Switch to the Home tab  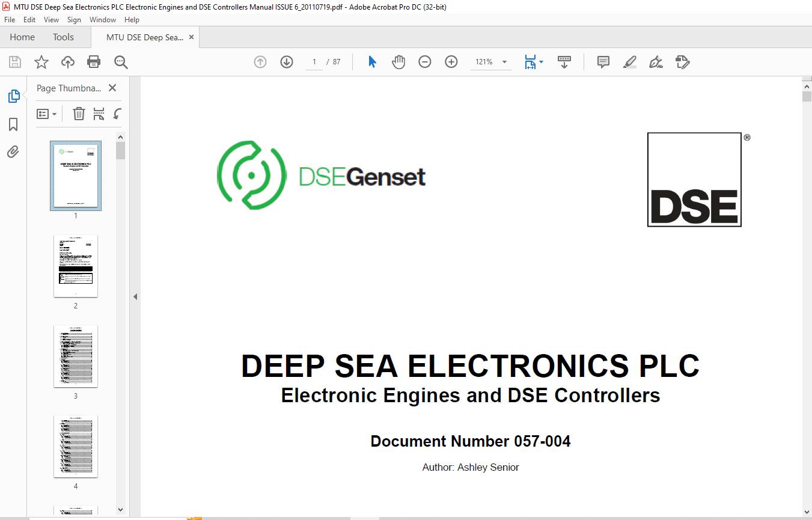[x=22, y=37]
